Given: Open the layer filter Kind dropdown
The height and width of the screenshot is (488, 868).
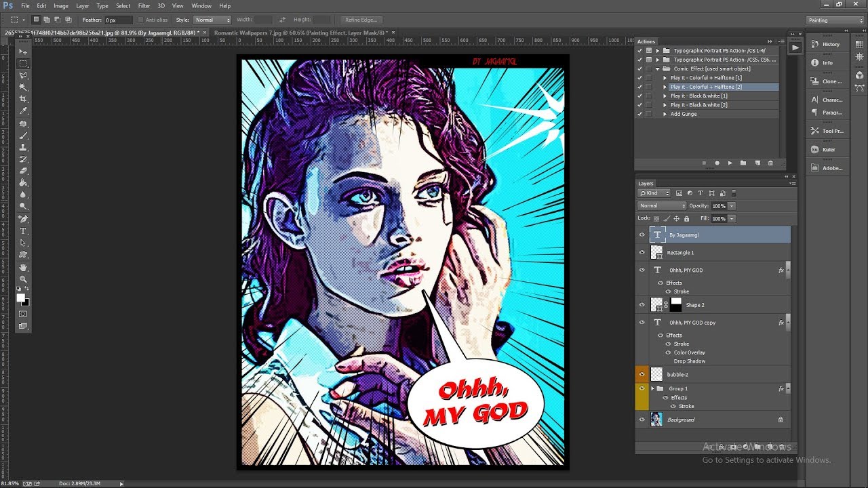Looking at the screenshot, I should tap(654, 193).
